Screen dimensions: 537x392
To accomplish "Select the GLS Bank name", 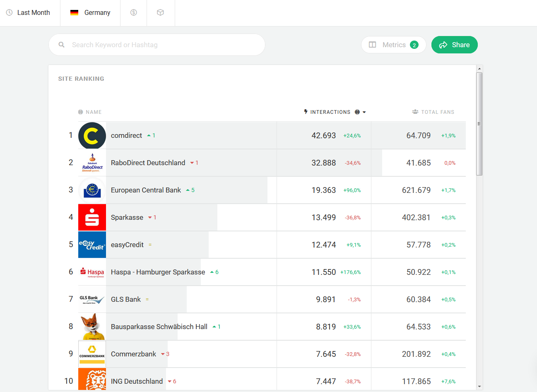I will click(126, 299).
